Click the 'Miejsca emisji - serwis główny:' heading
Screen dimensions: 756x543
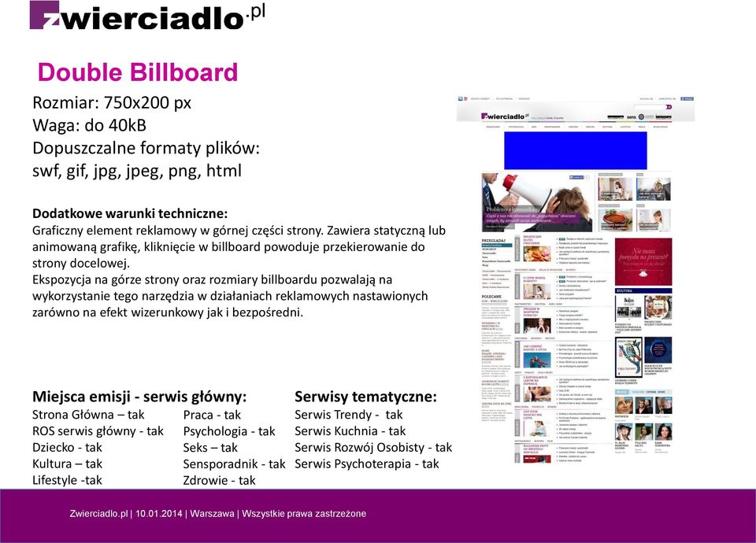pos(139,397)
